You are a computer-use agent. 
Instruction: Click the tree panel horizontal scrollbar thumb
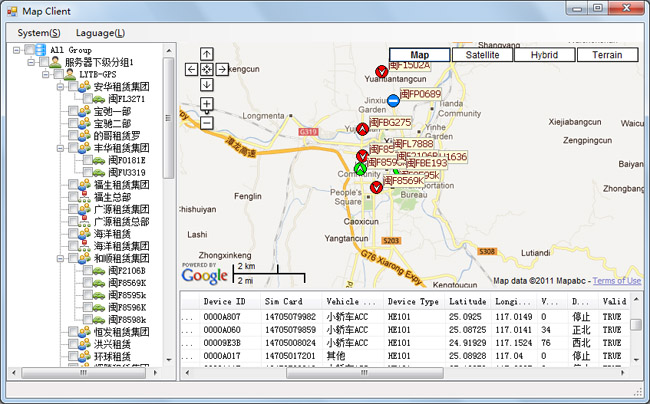coord(84,373)
